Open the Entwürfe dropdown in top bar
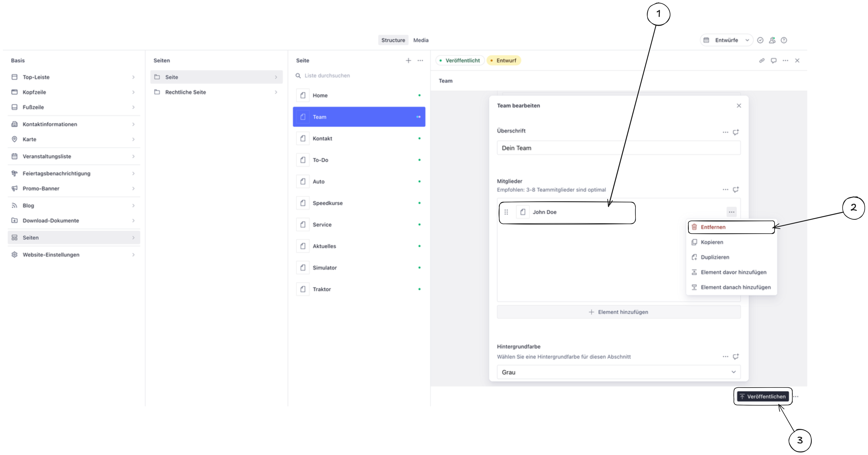Viewport: 868px width, 455px height. [727, 40]
